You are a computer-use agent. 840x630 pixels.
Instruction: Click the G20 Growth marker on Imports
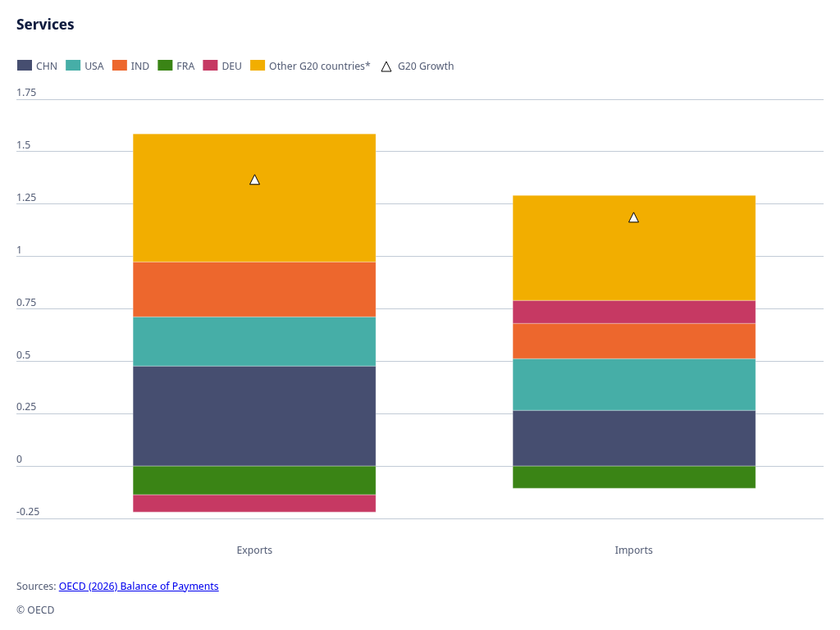coord(633,217)
